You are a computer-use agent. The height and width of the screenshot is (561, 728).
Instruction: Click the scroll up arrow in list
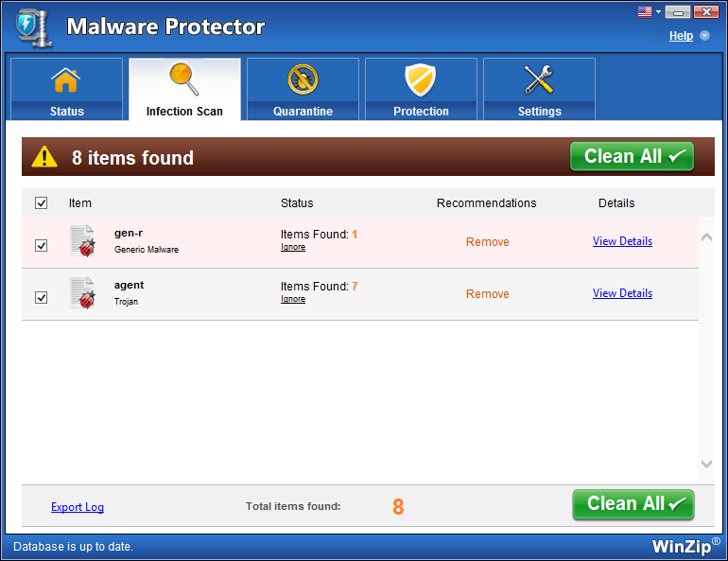click(706, 237)
